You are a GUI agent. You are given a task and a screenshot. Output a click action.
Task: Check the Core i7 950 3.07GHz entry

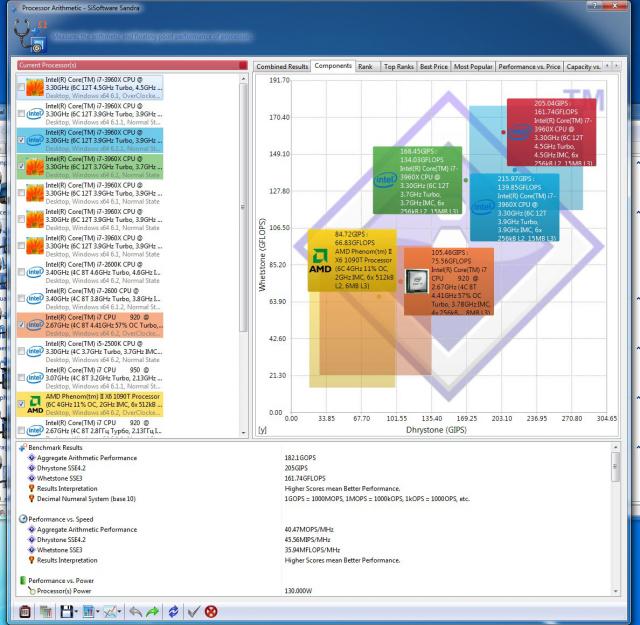(x=21, y=378)
